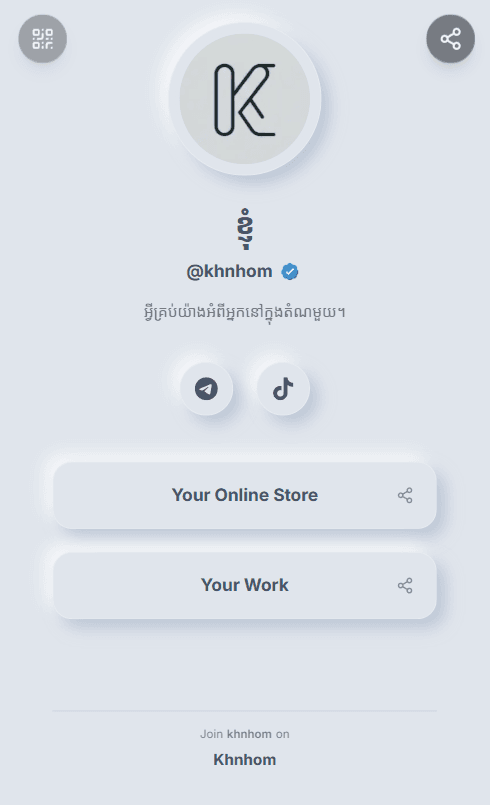The image size is (490, 805).
Task: Click the word Join in the footer
Action: (x=211, y=734)
